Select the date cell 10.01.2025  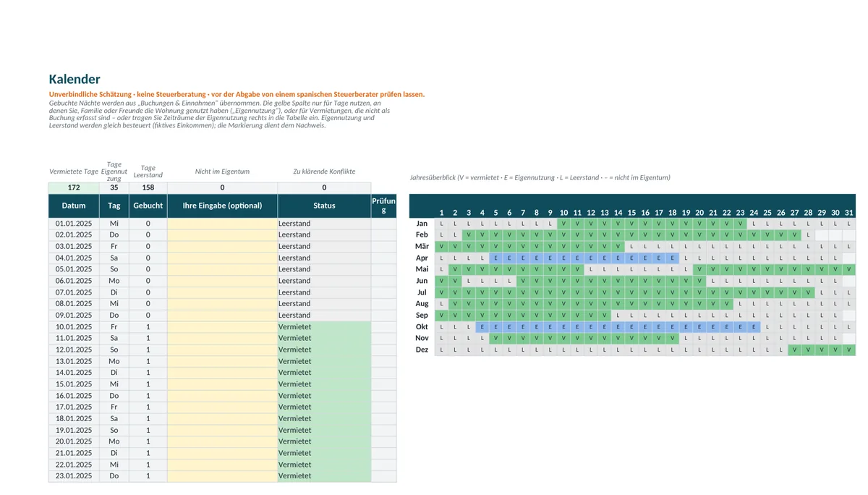click(x=74, y=326)
